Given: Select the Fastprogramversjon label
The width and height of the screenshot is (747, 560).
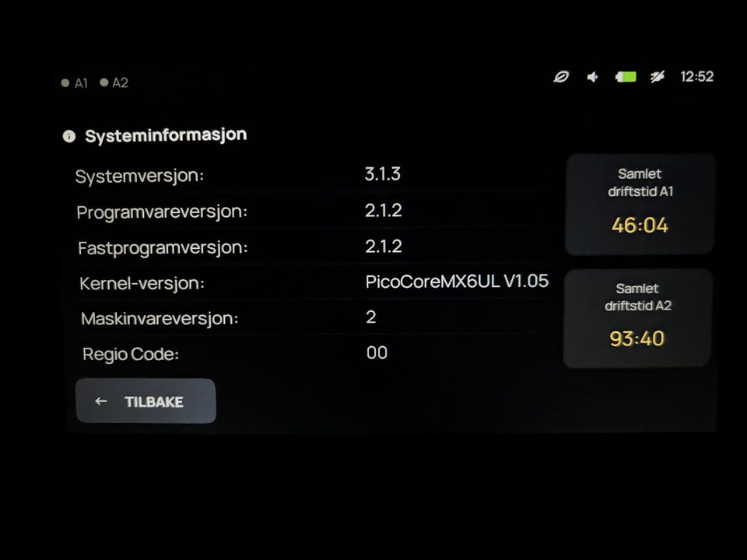Looking at the screenshot, I should tap(163, 248).
